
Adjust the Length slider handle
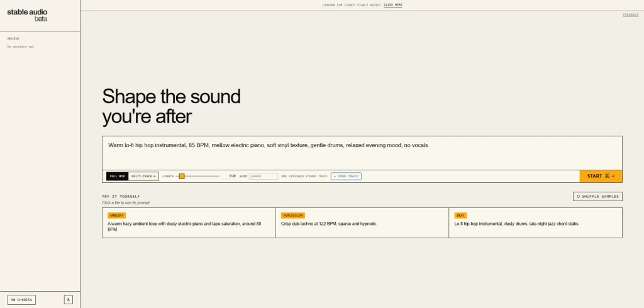click(182, 176)
